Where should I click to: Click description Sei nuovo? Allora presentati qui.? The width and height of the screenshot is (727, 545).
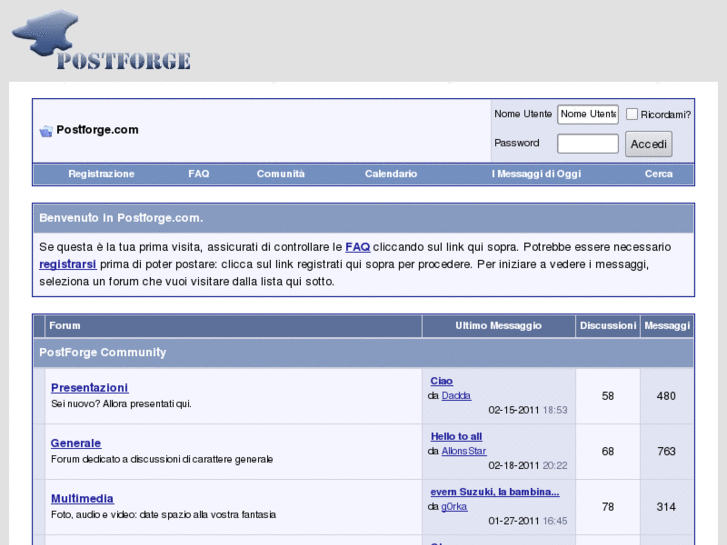[x=121, y=404]
